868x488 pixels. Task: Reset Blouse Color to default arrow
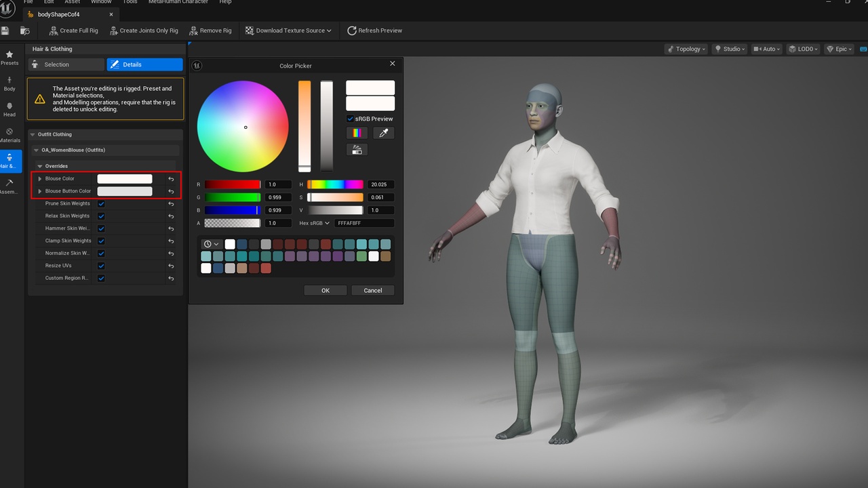point(171,179)
